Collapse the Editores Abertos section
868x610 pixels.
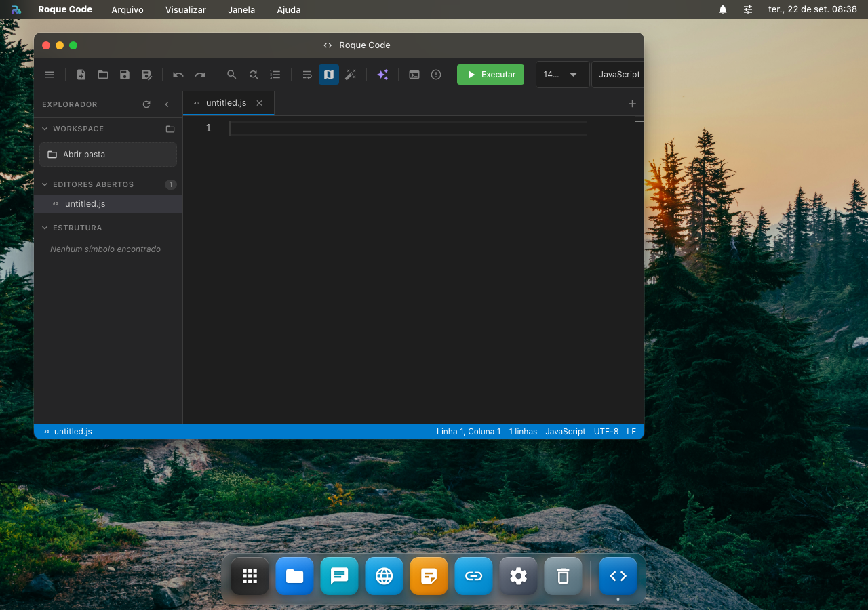point(45,184)
